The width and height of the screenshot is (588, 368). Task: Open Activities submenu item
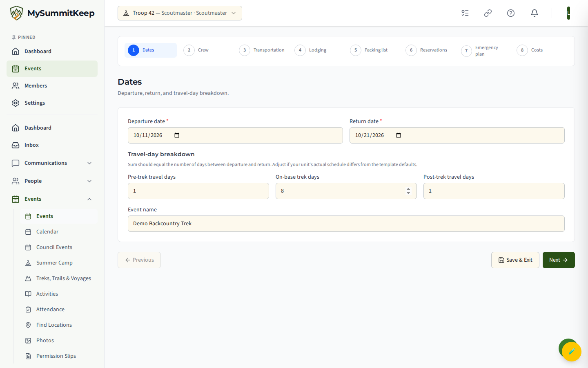coord(59,294)
